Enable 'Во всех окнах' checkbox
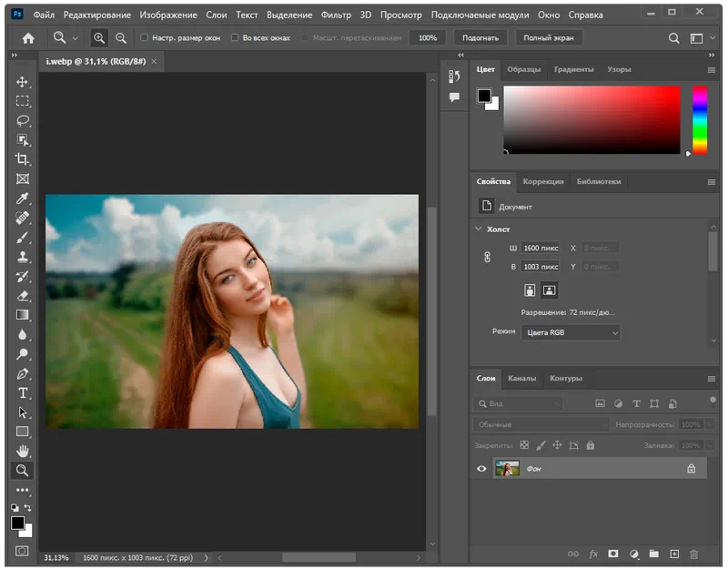Screen dimensions: 728x570 [235, 37]
